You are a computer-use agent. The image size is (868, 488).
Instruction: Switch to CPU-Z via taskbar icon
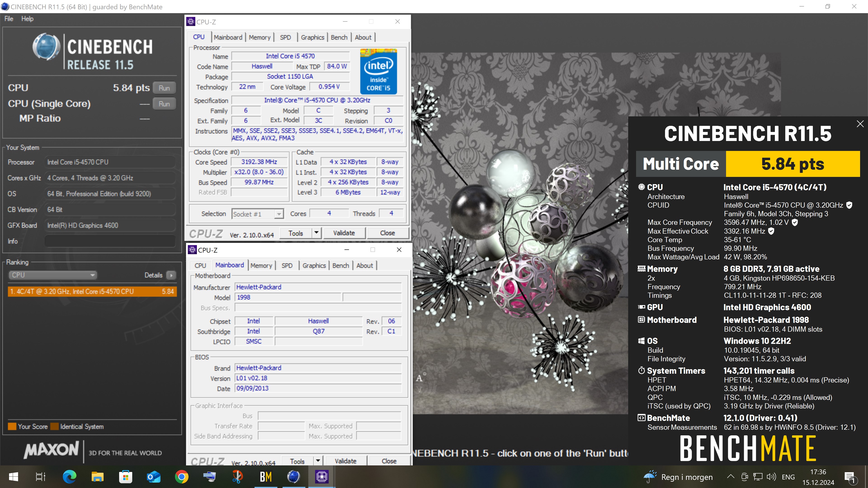[321, 477]
